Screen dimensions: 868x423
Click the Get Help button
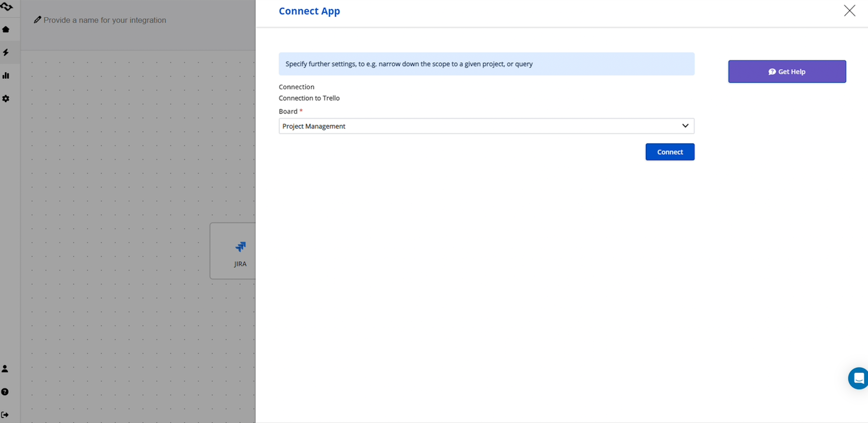(787, 71)
